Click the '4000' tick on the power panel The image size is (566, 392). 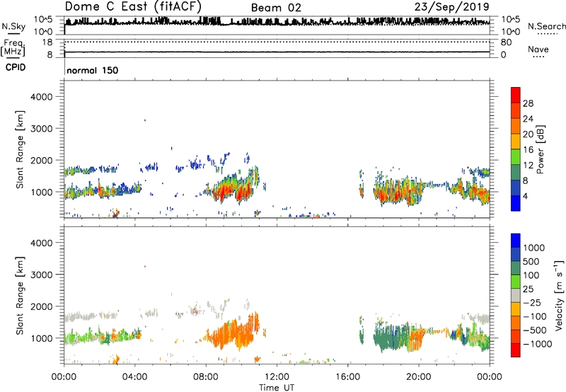(41, 97)
